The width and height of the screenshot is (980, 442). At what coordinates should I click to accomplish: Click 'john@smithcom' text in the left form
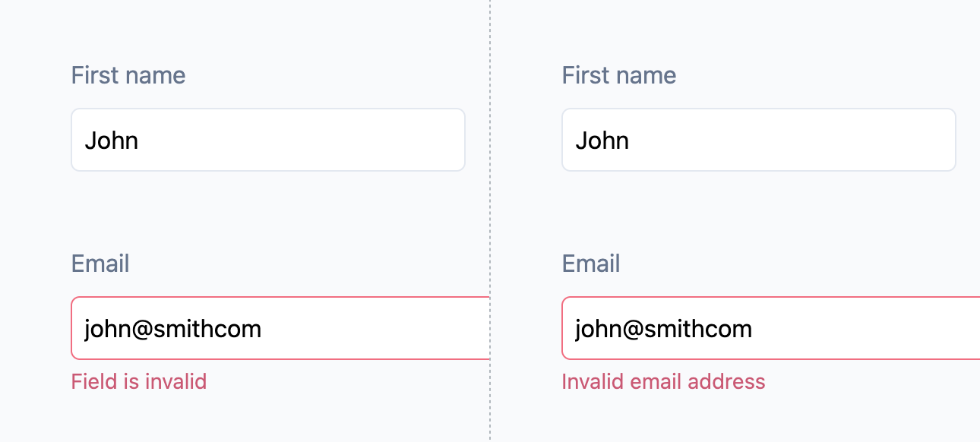173,329
